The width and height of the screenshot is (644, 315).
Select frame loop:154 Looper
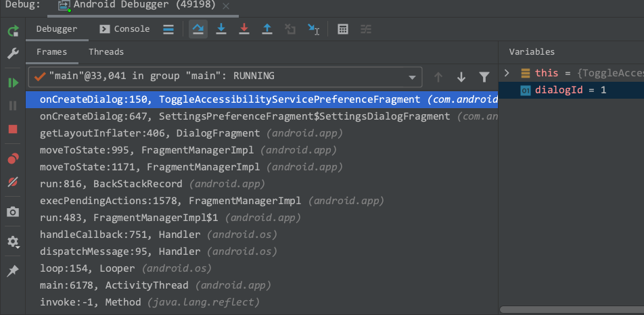point(262,268)
